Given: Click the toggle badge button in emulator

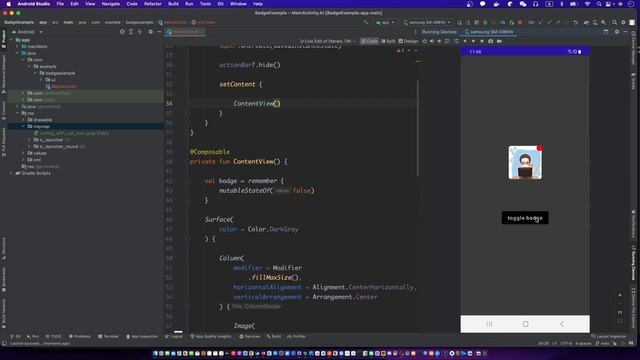Looking at the screenshot, I should click(x=525, y=218).
